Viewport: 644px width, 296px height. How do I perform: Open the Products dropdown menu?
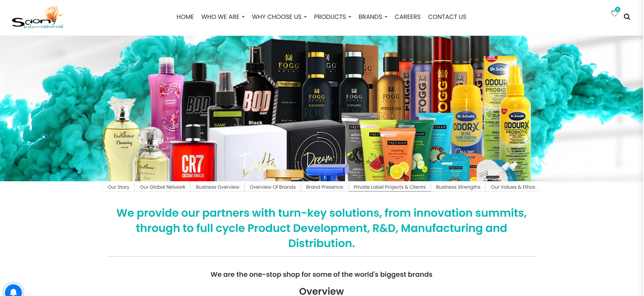coord(332,17)
